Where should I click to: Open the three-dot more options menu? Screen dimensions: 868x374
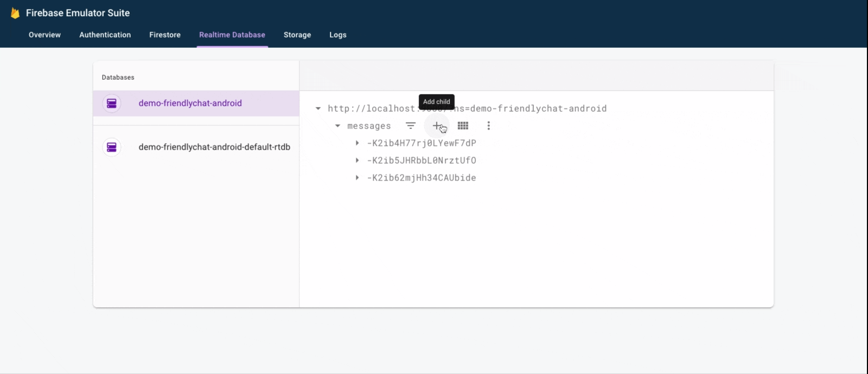[489, 126]
